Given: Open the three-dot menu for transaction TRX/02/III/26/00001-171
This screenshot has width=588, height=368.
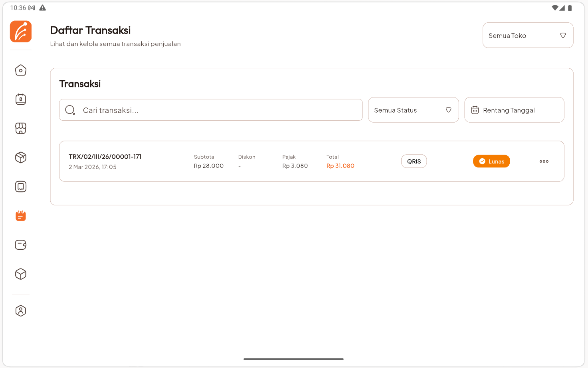Looking at the screenshot, I should [544, 161].
